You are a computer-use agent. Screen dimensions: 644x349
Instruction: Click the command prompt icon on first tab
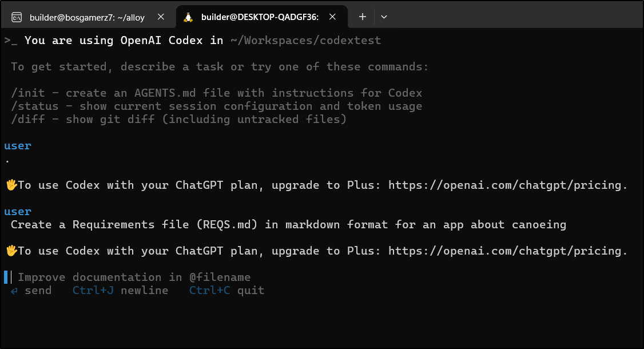17,17
